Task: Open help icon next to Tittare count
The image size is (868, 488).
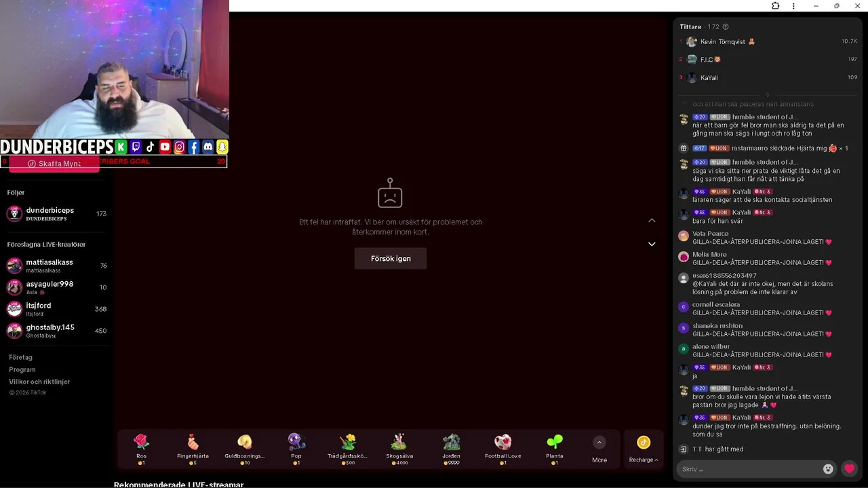Action: click(x=726, y=27)
